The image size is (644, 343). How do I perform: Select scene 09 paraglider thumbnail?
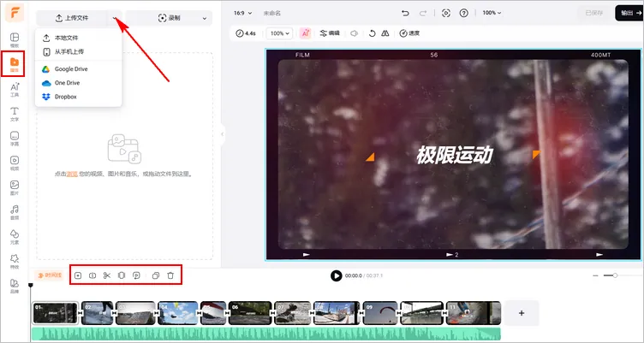pos(380,313)
